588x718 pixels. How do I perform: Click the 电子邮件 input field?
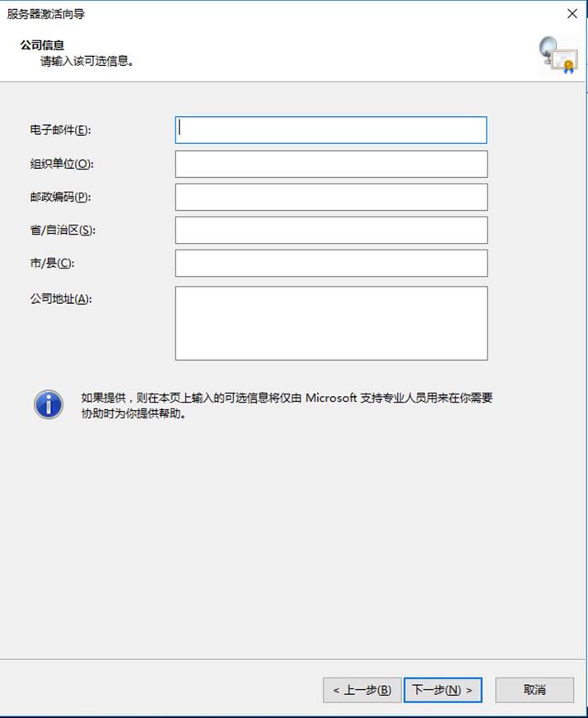pos(330,130)
